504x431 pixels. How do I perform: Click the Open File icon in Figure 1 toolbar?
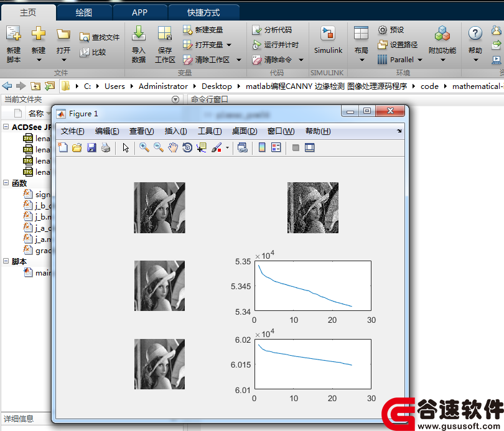[77, 148]
